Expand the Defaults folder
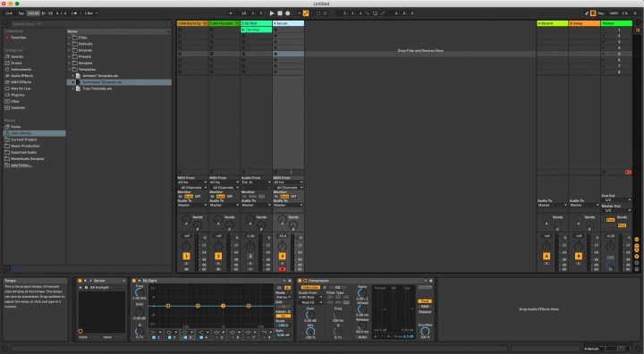Viewport: 644px width, 354px height. (69, 44)
